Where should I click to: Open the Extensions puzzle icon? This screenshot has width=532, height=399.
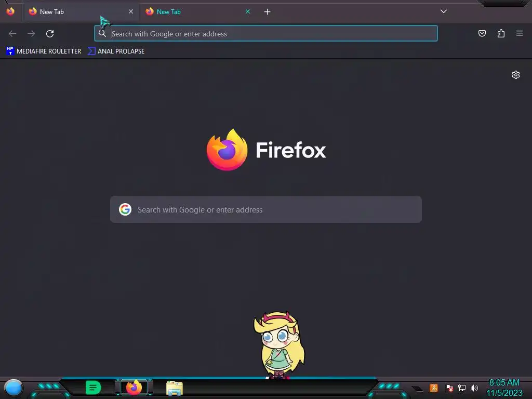pos(501,33)
